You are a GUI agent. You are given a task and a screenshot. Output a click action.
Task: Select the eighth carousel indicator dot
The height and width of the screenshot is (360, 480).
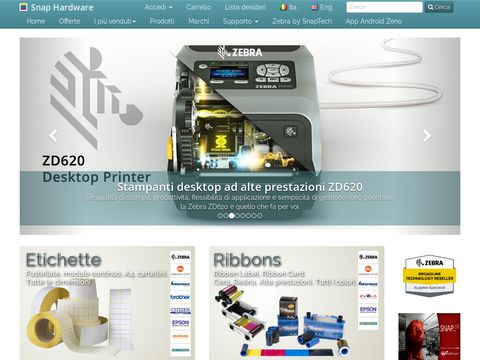tap(260, 216)
